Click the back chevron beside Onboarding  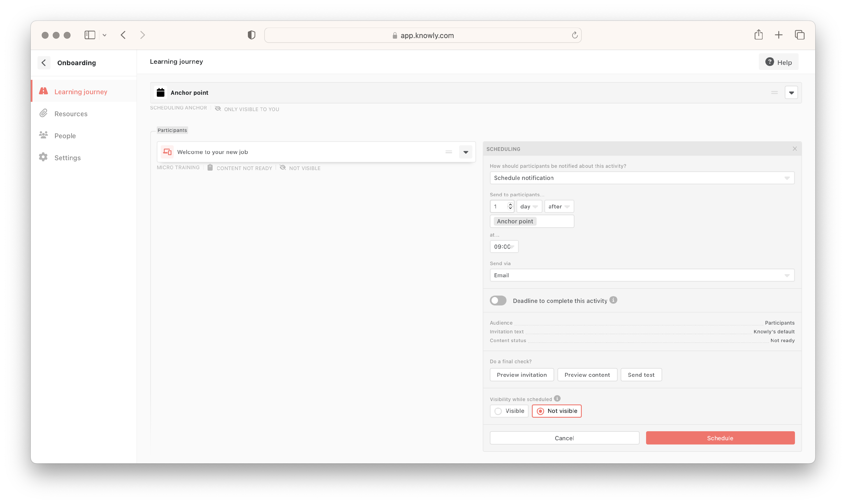click(44, 63)
